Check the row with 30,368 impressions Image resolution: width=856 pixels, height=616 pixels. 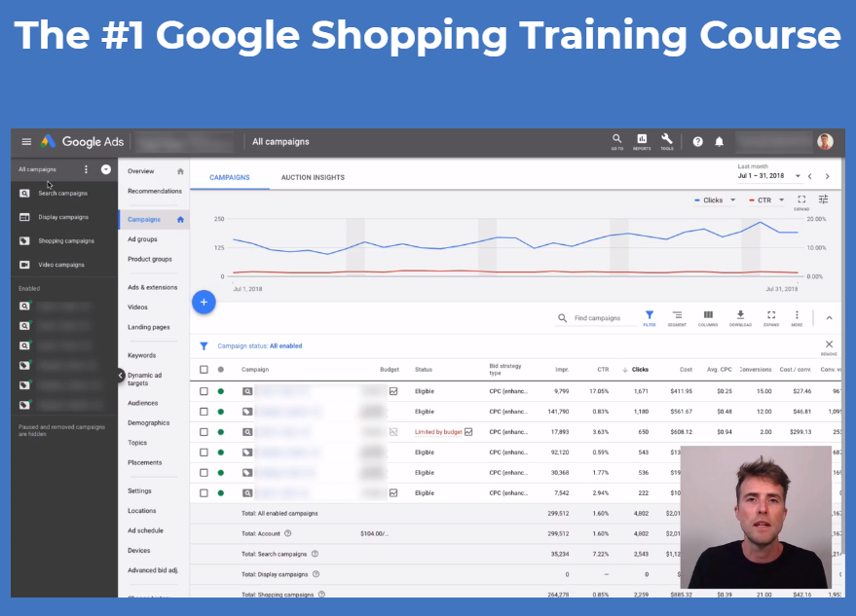204,473
